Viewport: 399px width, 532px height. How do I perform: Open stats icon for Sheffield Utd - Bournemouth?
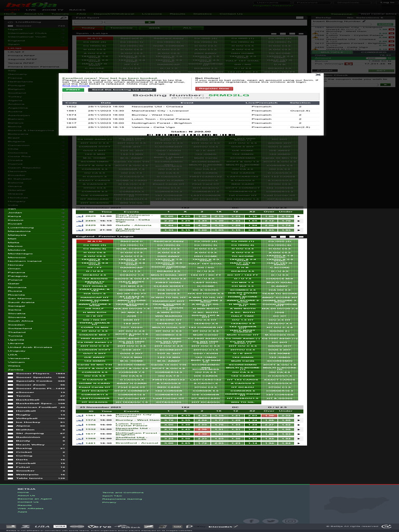79,438
